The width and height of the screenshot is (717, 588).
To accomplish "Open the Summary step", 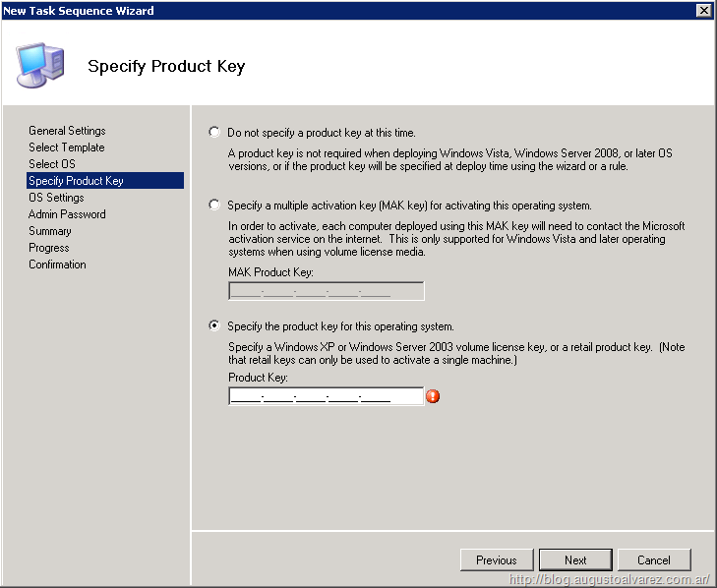I will pos(49,231).
